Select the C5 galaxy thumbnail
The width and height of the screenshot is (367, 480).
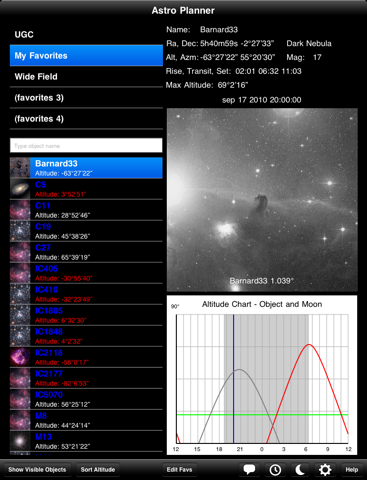[x=20, y=189]
